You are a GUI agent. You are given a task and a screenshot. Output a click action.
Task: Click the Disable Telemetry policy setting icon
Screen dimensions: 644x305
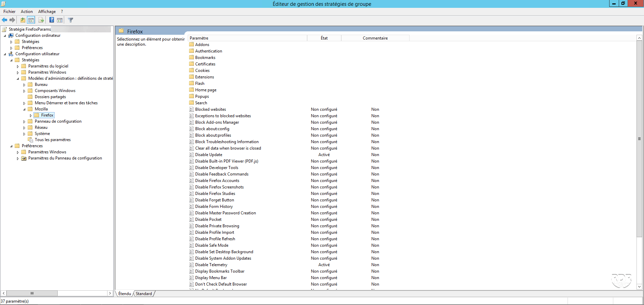click(x=191, y=265)
